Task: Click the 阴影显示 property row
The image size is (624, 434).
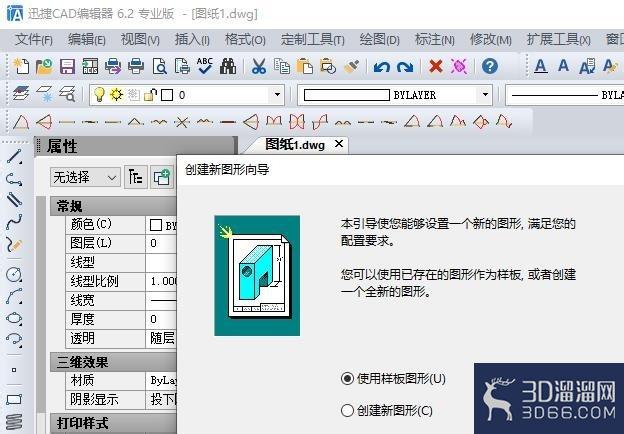Action: coord(121,399)
